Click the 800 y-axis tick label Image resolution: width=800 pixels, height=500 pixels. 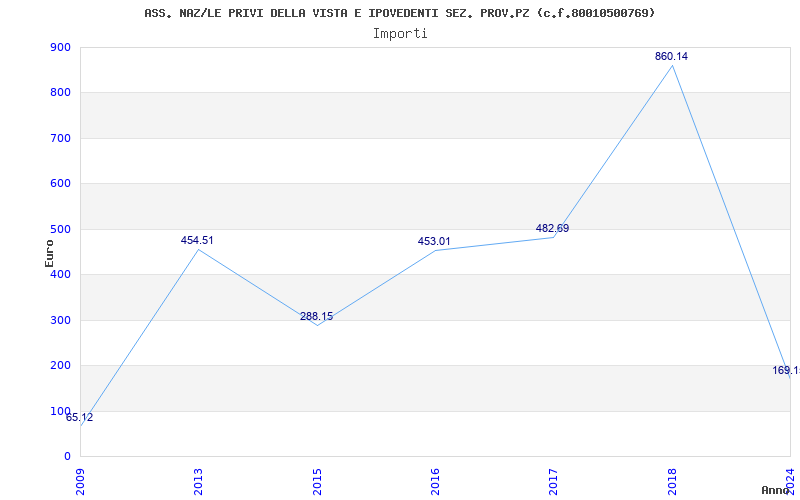tap(60, 93)
